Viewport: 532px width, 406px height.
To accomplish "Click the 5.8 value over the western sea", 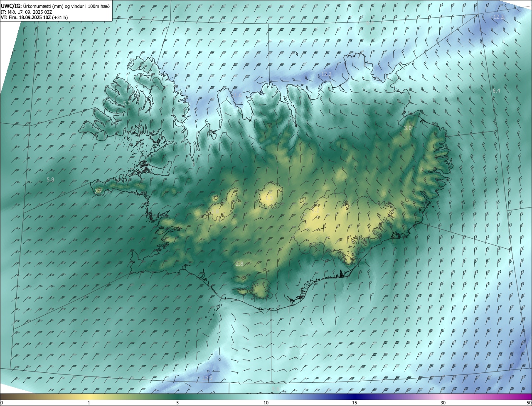I will [50, 180].
